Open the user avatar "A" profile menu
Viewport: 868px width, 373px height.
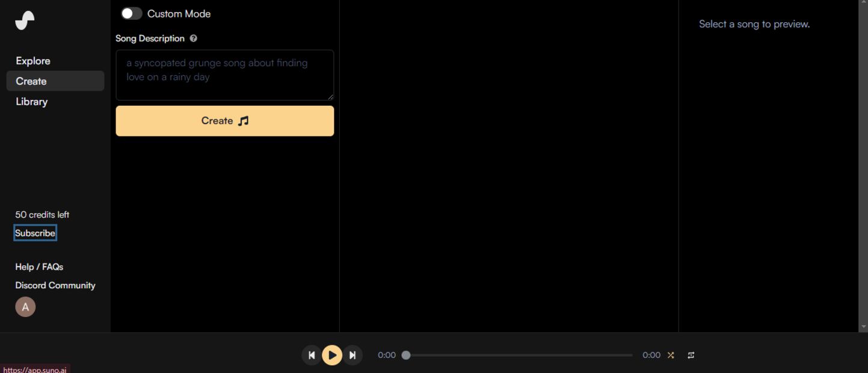[x=25, y=307]
